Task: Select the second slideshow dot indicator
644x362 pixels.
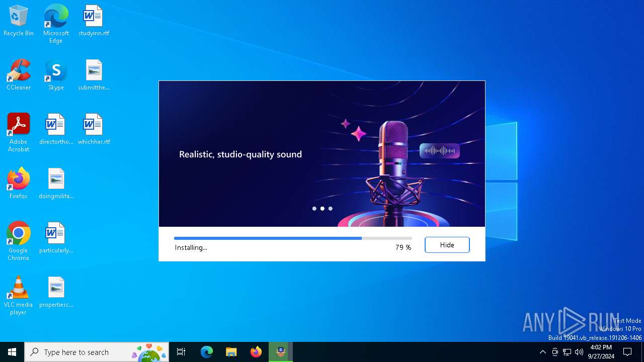Action: point(323,209)
